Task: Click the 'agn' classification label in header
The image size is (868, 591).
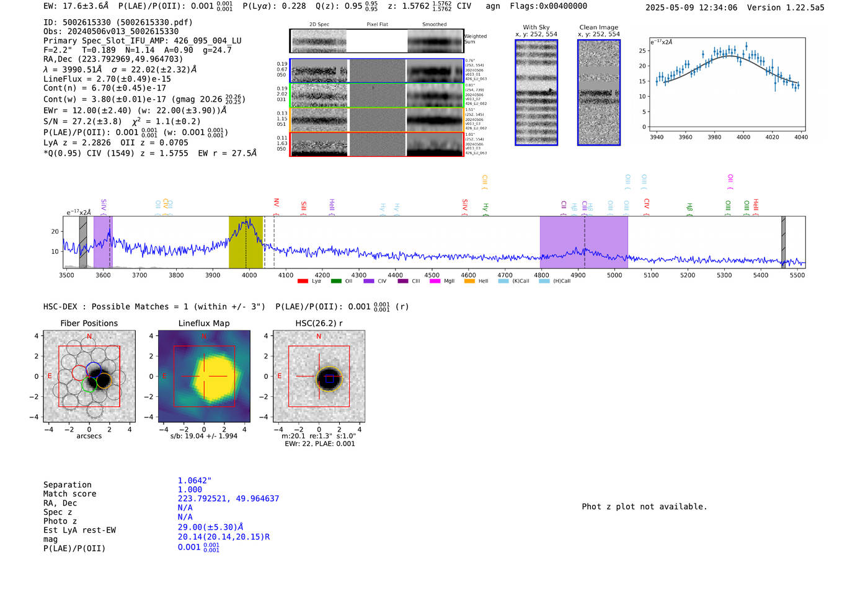Action: point(493,6)
